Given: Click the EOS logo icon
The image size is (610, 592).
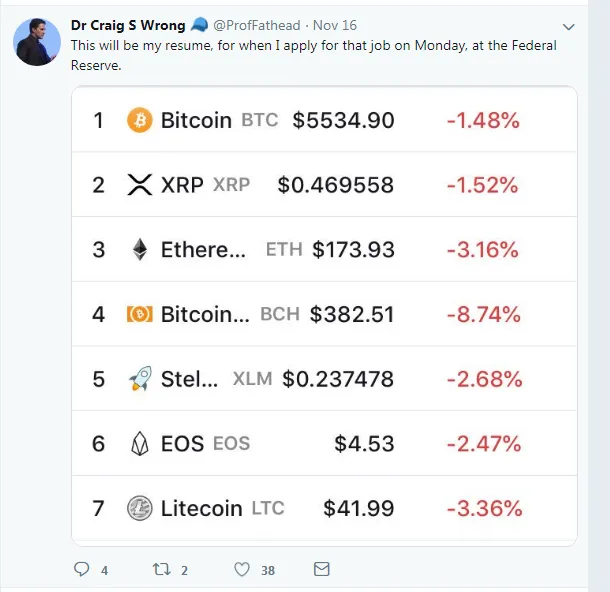Looking at the screenshot, I should point(140,443).
